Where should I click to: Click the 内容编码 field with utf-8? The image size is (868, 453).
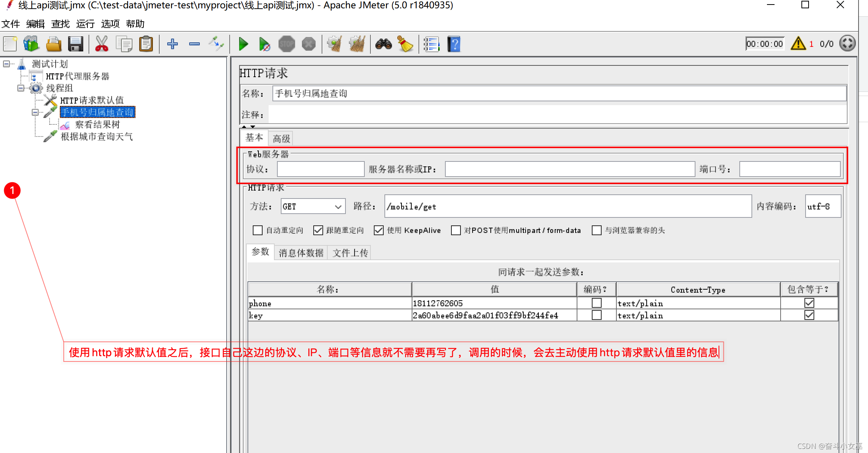click(823, 206)
